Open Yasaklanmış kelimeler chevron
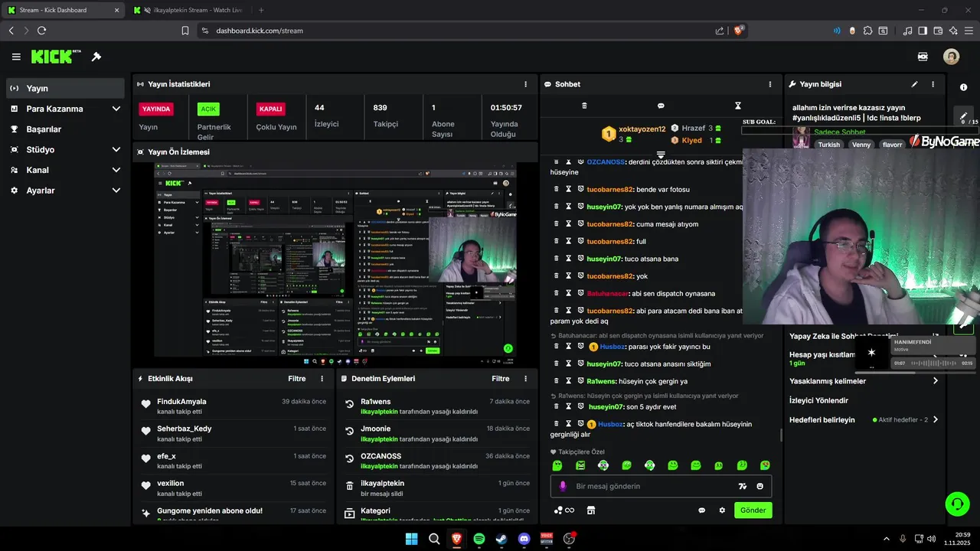The width and height of the screenshot is (980, 551). 935,381
